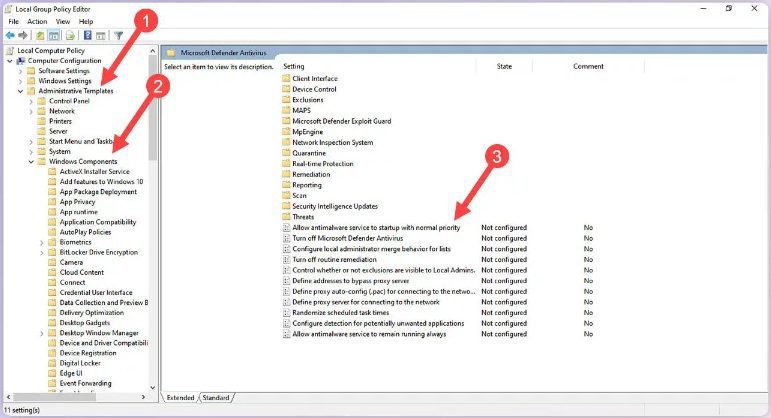The height and width of the screenshot is (418, 771).
Task: Click the Device Control folder icon
Action: (287, 89)
